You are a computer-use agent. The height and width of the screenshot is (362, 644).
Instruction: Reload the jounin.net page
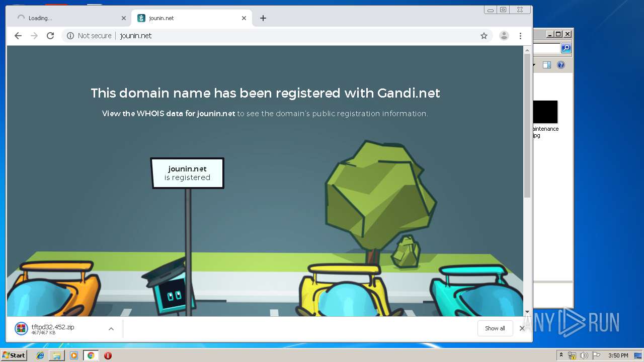click(50, 36)
